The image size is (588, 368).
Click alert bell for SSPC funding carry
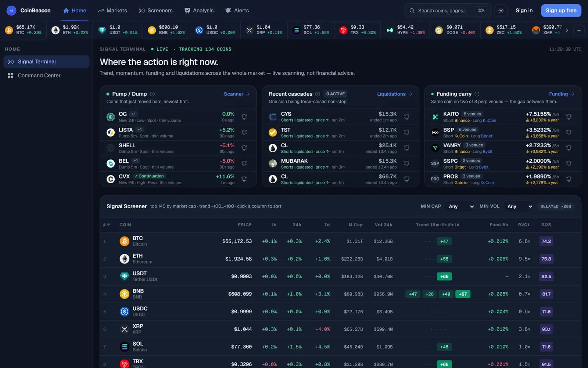pyautogui.click(x=569, y=163)
